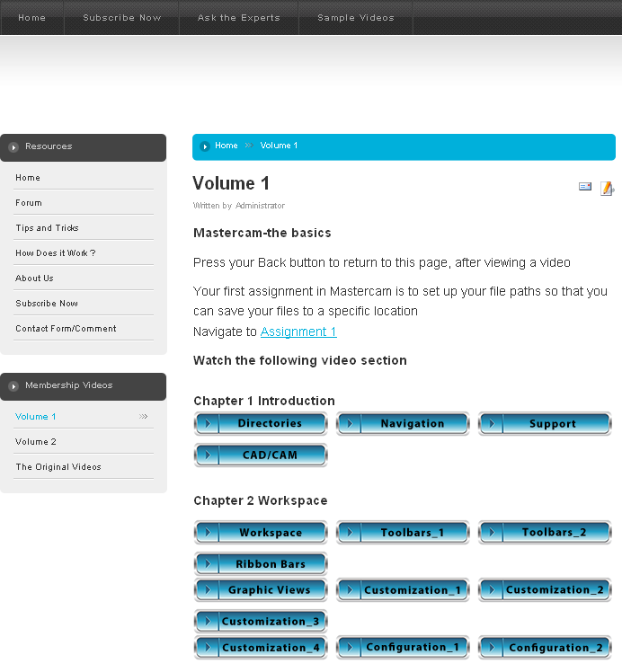Click the Volume 1 page heading

[x=231, y=183]
